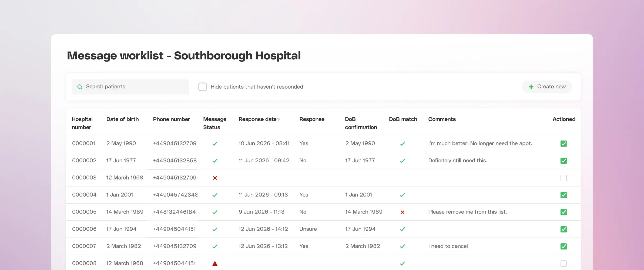The height and width of the screenshot is (270, 644).
Task: Tick Actioned checkbox for patient 0000008
Action: (563, 263)
